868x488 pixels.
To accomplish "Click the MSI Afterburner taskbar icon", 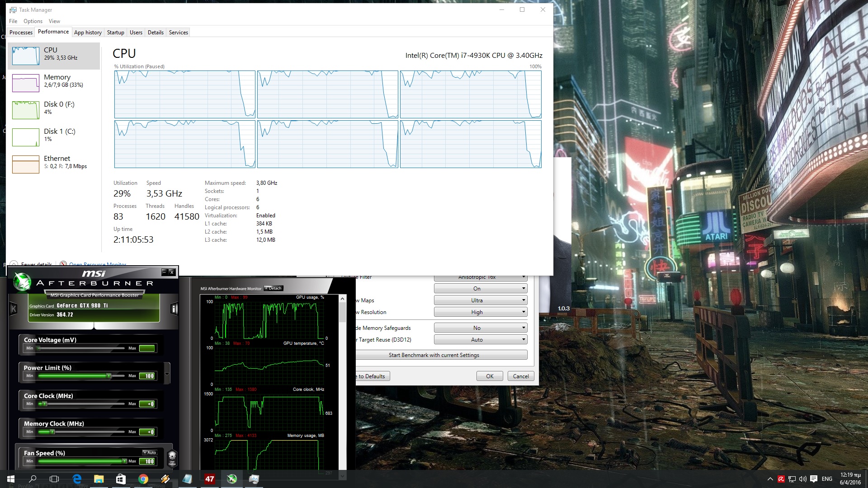I will (x=232, y=479).
